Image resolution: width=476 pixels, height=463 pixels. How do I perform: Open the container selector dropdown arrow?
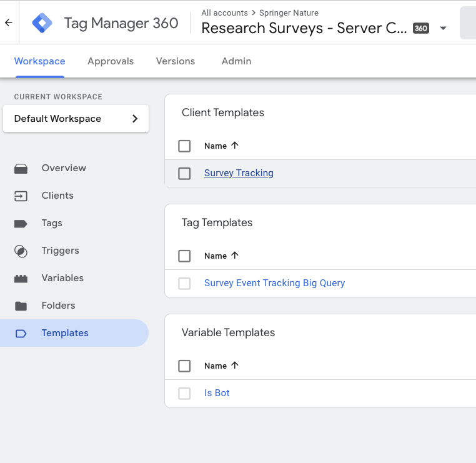click(444, 28)
